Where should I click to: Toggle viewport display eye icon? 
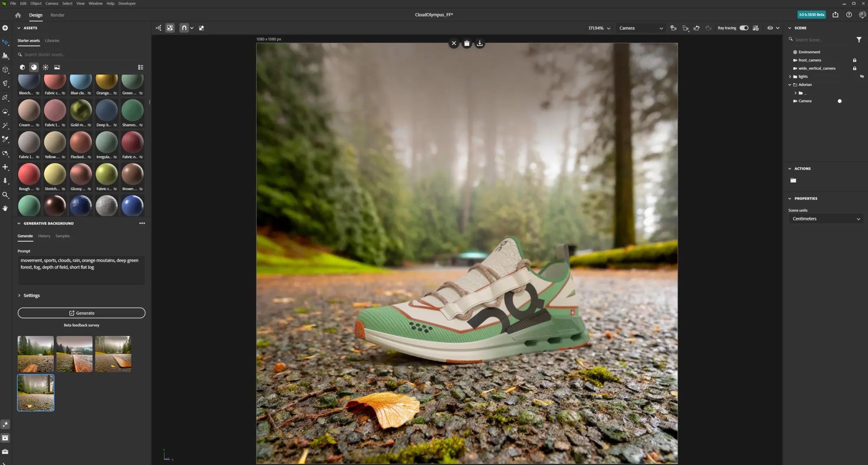coord(770,28)
